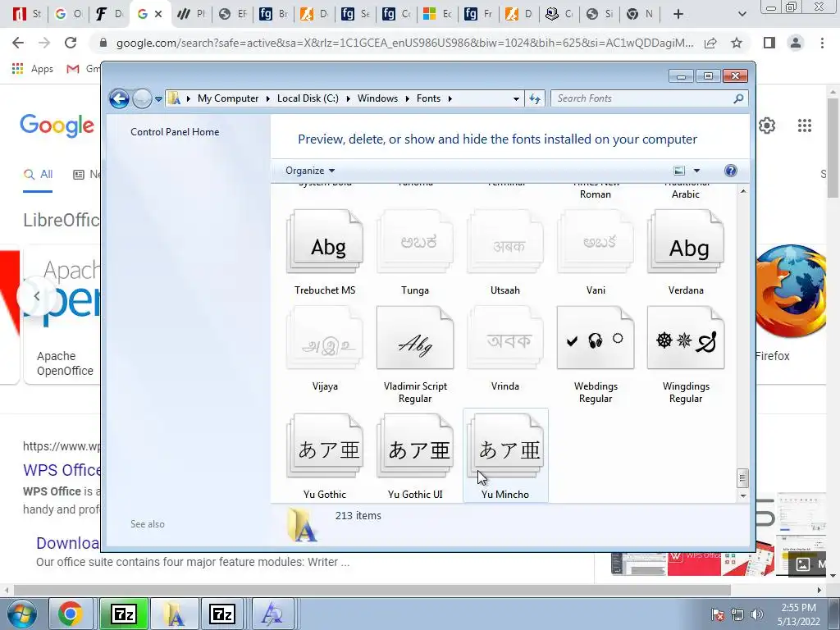Reload the Chrome page
This screenshot has width=840, height=630.
[71, 43]
